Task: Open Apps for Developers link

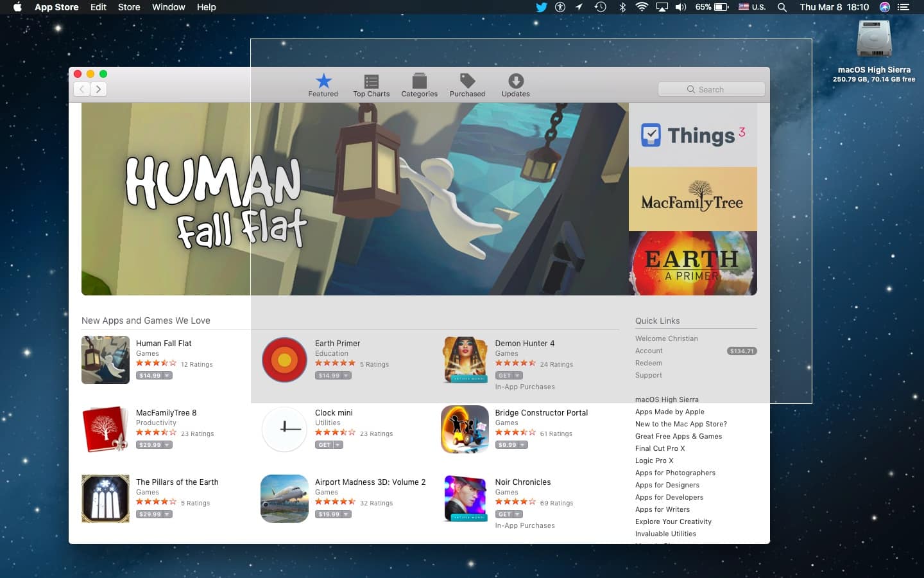Action: 669,497
